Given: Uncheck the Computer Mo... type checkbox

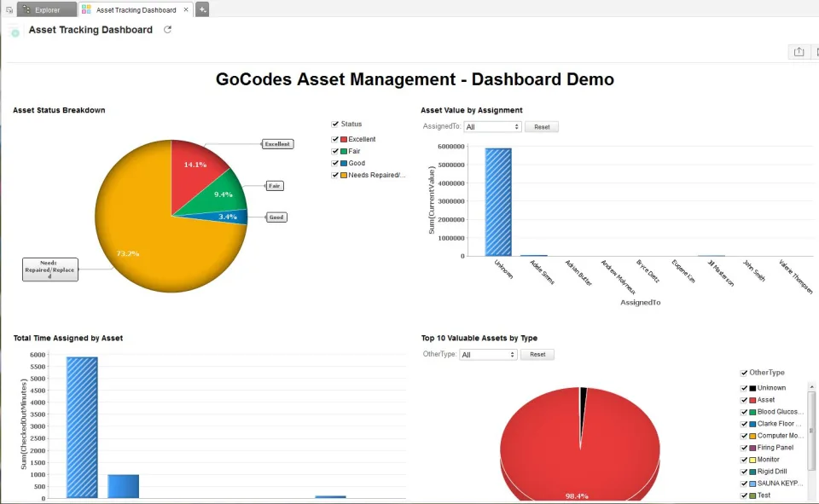Looking at the screenshot, I should click(744, 436).
